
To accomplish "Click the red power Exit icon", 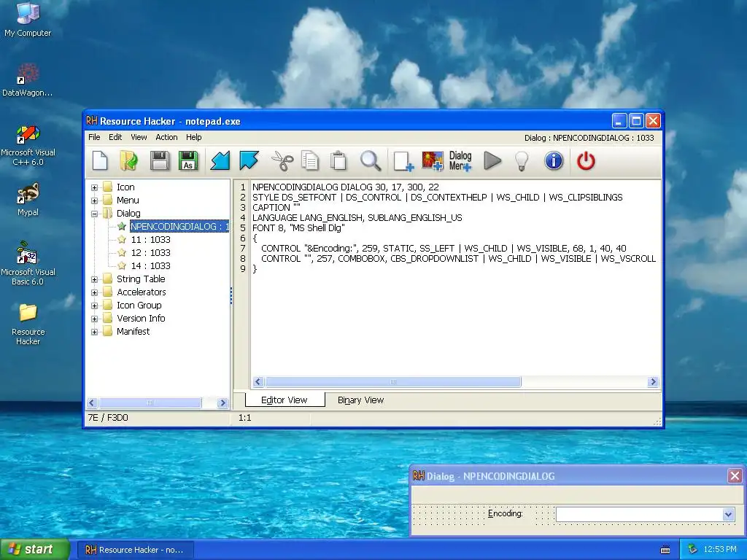I will tap(586, 161).
